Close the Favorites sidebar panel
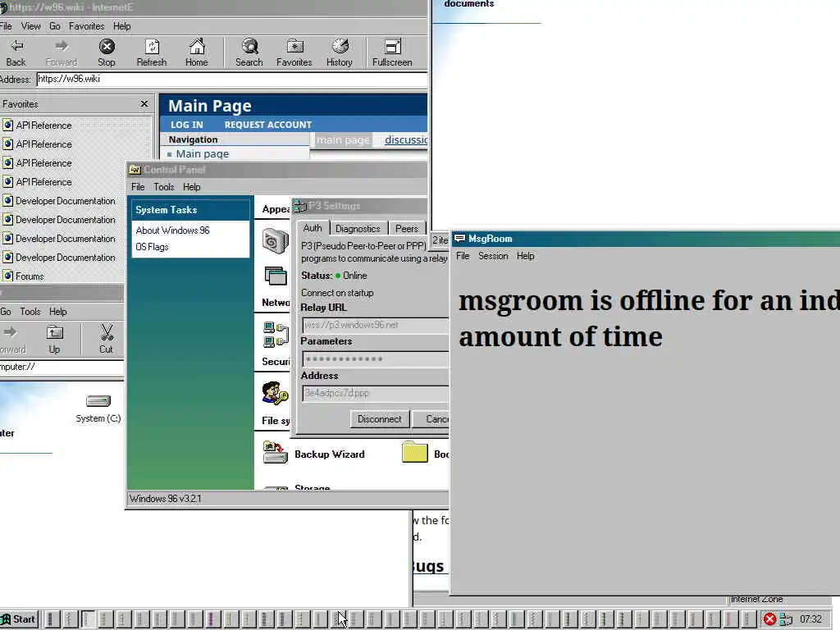Screen dimensions: 840x630 pos(144,103)
